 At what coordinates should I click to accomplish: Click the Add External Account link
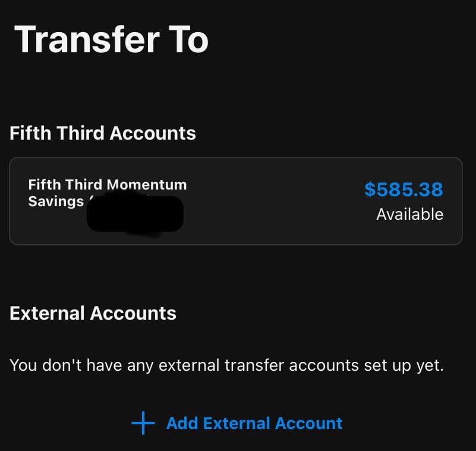point(254,424)
